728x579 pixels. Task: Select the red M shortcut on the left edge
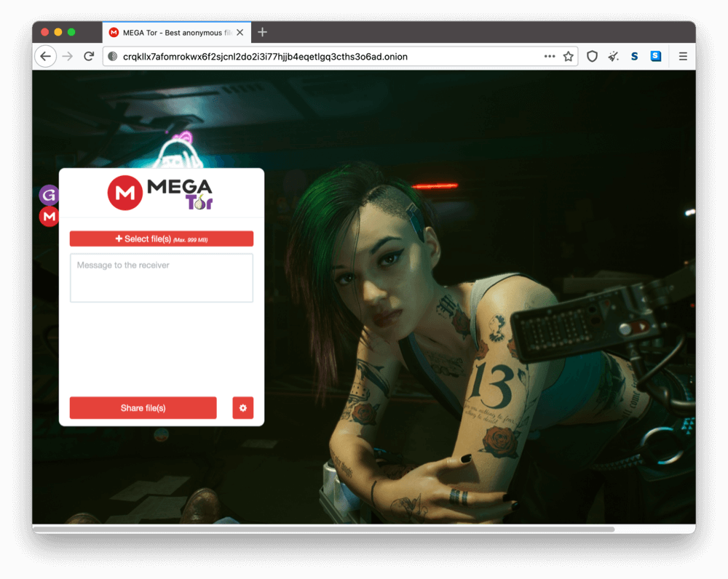click(x=48, y=216)
